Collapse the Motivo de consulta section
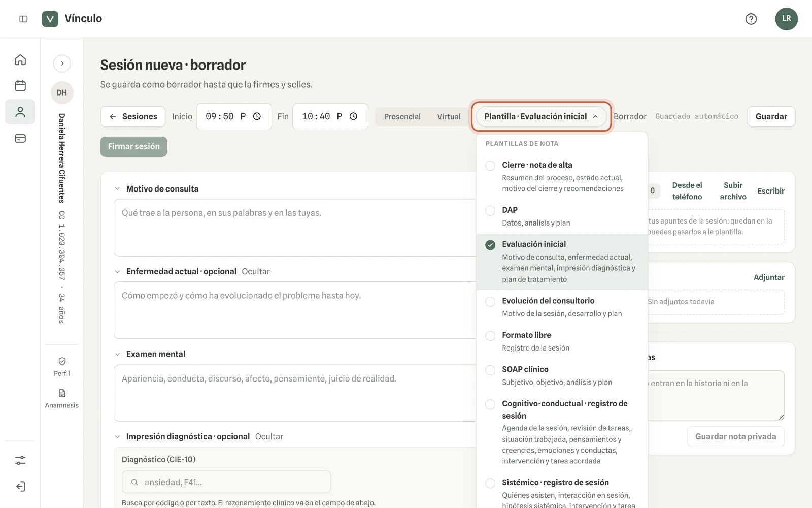 pos(117,189)
